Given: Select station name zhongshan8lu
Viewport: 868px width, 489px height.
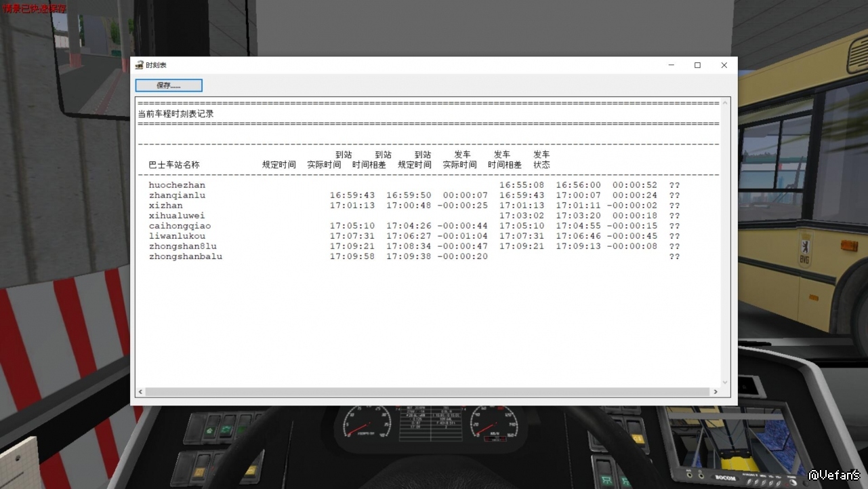Looking at the screenshot, I should (x=183, y=246).
